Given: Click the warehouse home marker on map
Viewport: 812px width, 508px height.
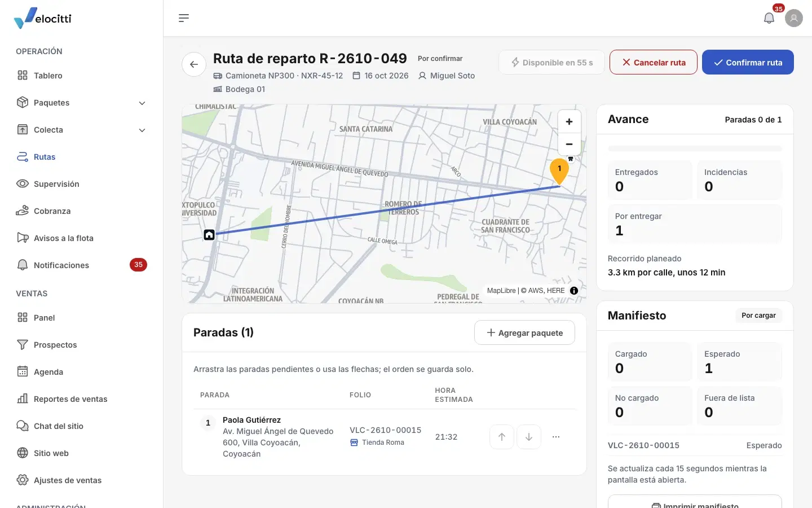Looking at the screenshot, I should [x=209, y=235].
